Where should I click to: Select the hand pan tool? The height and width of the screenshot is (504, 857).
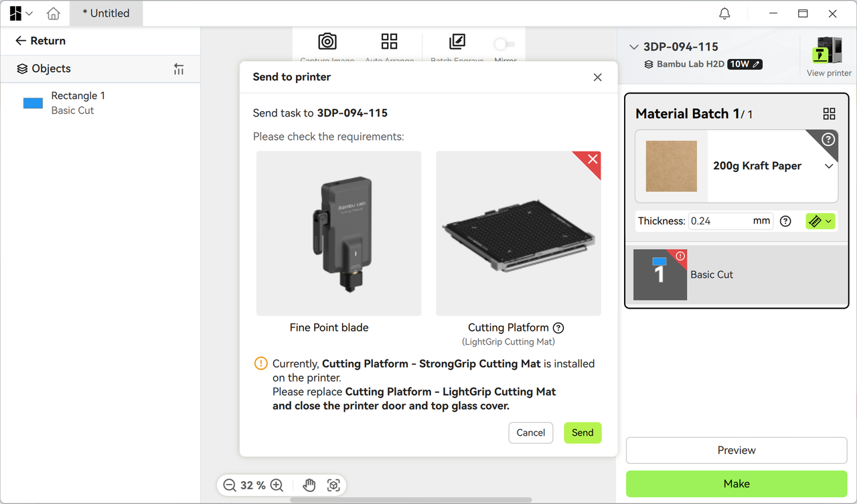point(309,485)
